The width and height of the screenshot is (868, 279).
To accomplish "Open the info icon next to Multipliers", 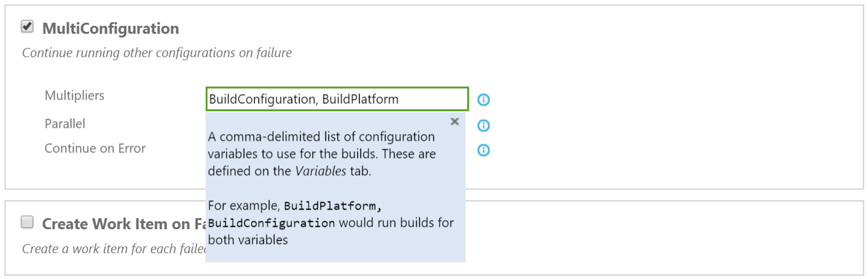I will click(484, 100).
